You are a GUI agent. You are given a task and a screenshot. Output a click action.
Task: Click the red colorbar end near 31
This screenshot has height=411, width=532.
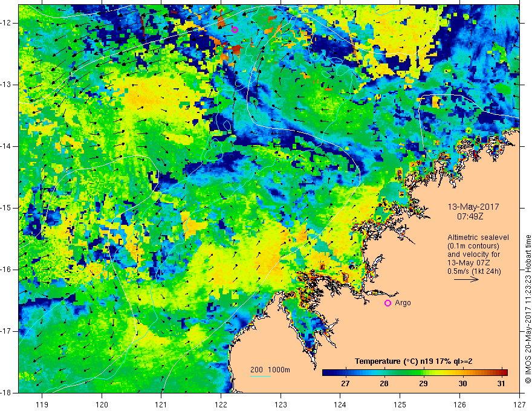pyautogui.click(x=501, y=373)
